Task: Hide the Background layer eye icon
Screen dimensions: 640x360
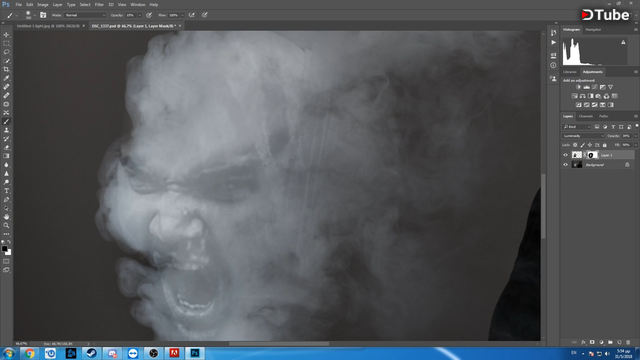Action: click(x=565, y=165)
